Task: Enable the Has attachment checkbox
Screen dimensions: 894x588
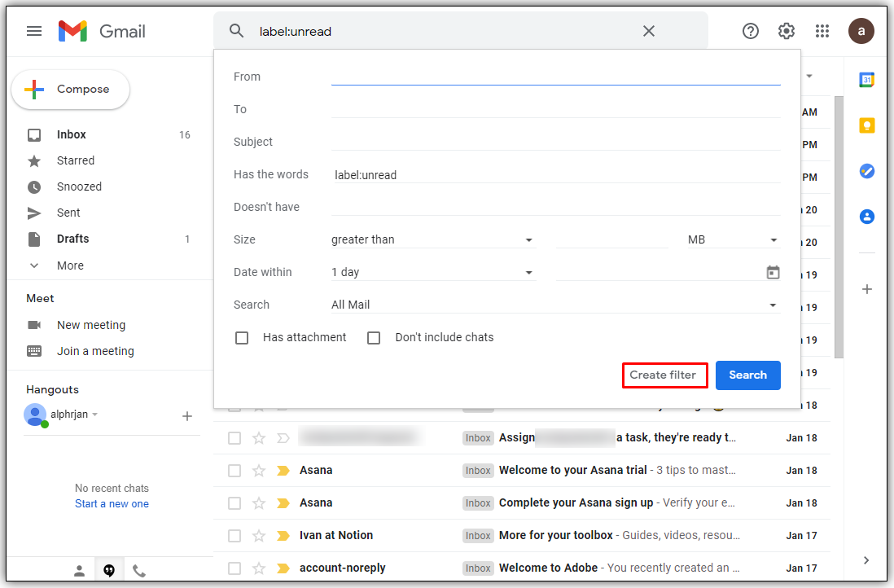Action: 242,338
